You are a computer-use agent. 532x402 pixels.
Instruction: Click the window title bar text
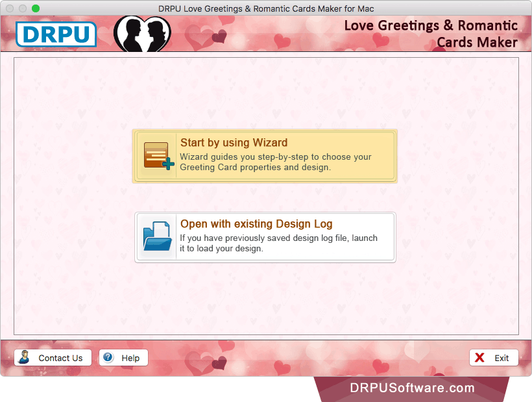266,8
